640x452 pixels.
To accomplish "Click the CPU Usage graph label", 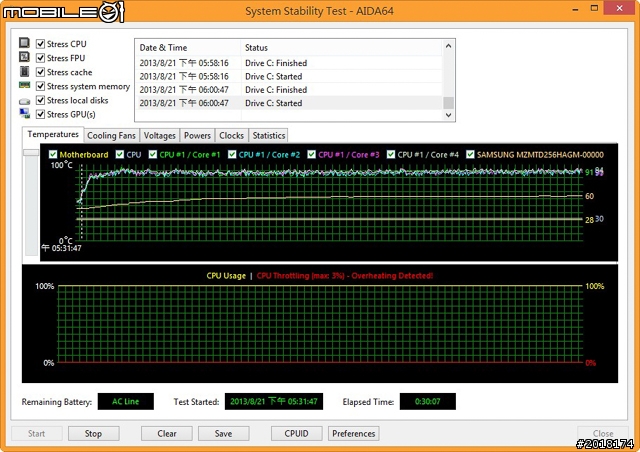I will click(x=226, y=276).
